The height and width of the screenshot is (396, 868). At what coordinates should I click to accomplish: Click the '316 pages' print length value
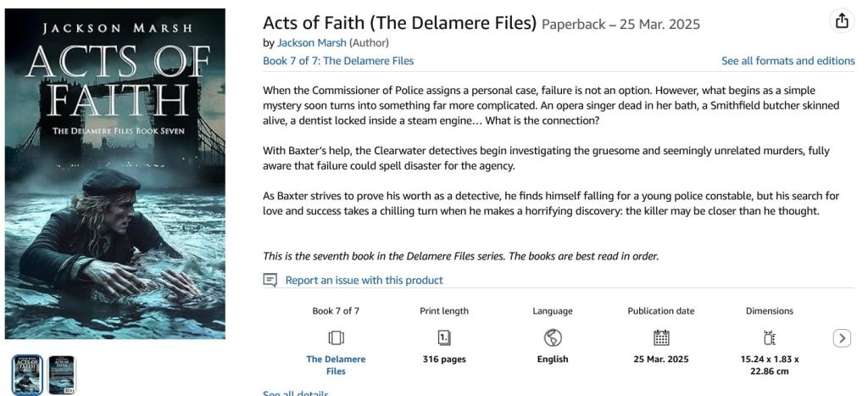pos(443,360)
